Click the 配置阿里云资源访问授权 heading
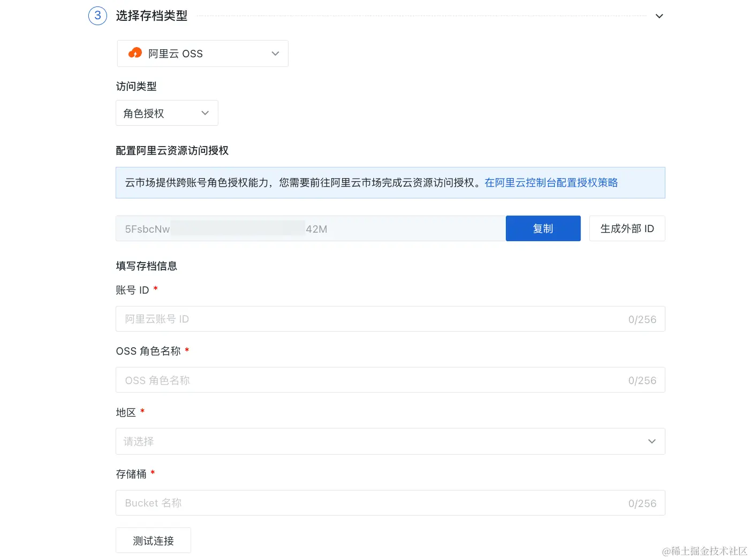Screen dimensions: 751x560 pos(172,150)
